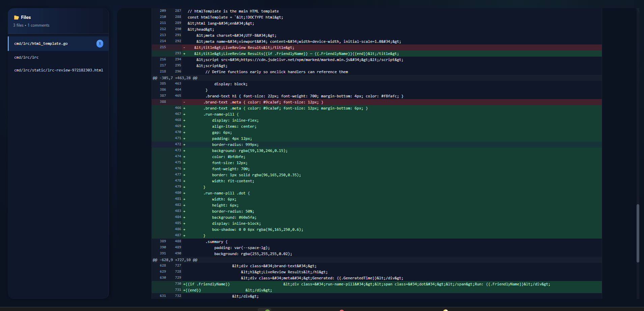Click the minus marker on deleted line 215
The width and height of the screenshot is (644, 311).
184,48
